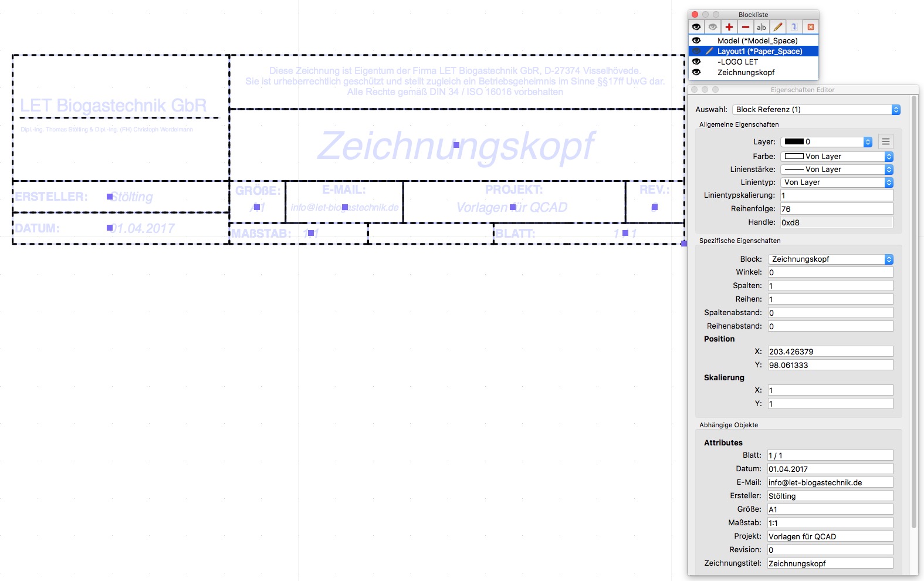Add a new block with red plus
This screenshot has height=581, width=924.
click(729, 27)
